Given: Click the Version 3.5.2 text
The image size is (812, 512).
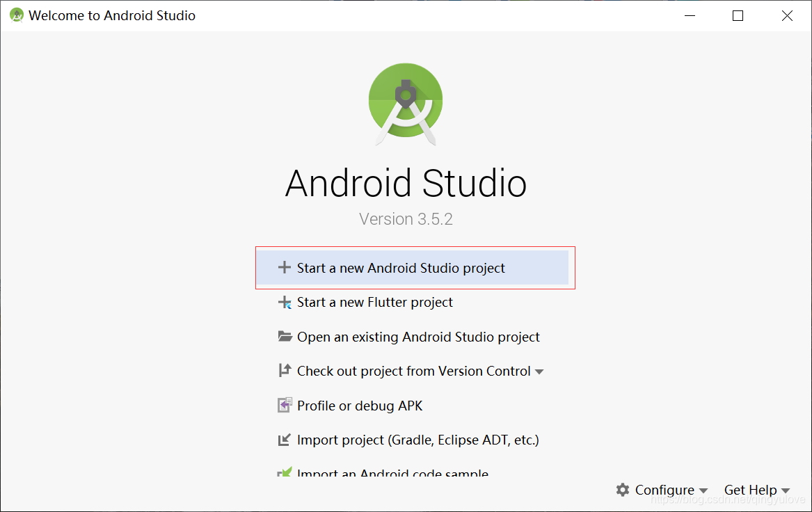Looking at the screenshot, I should coord(406,219).
